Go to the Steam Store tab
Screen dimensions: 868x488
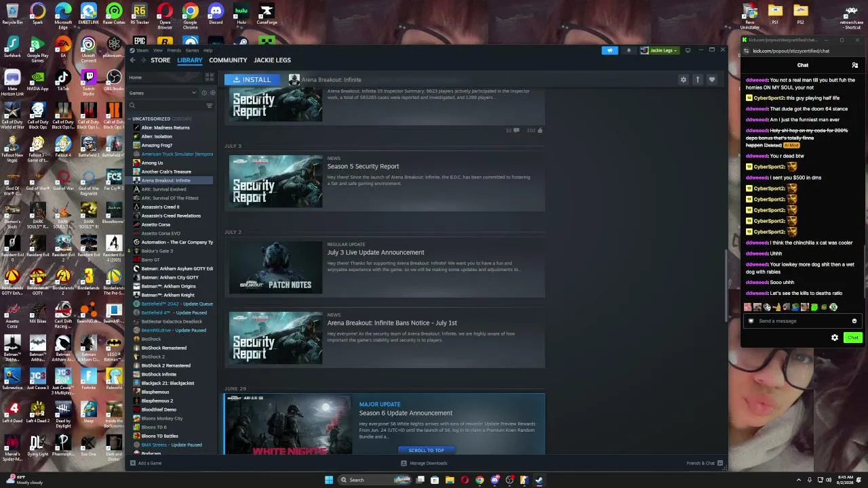click(161, 60)
